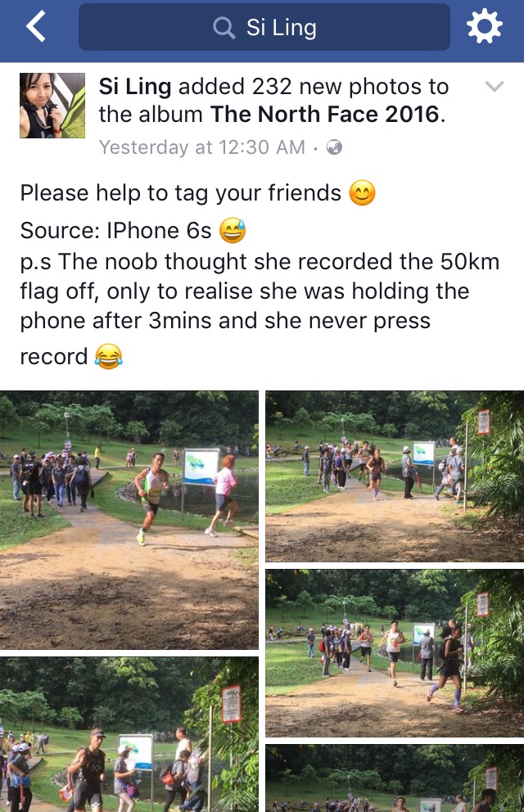Open middle right photo with purple socks runner

[x=395, y=653]
